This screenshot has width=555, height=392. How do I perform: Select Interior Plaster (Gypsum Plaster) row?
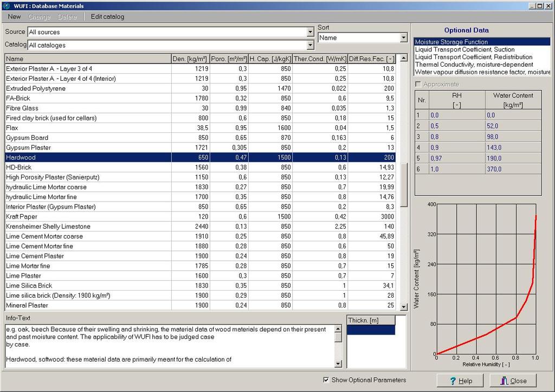[201, 207]
